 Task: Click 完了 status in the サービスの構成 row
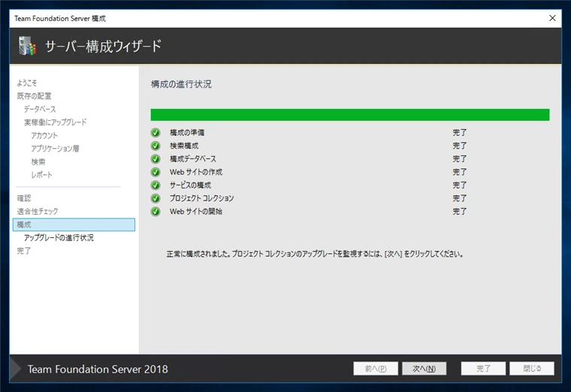pyautogui.click(x=460, y=185)
